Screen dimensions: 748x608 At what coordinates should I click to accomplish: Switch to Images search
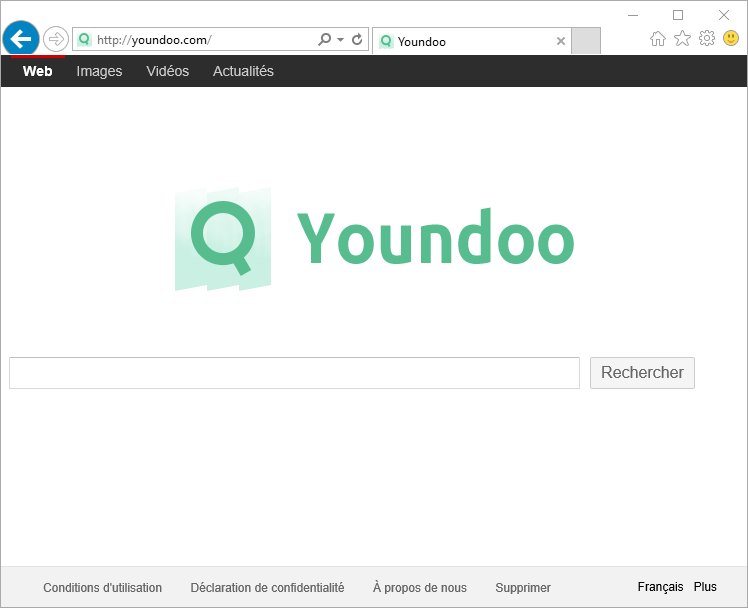pos(99,71)
